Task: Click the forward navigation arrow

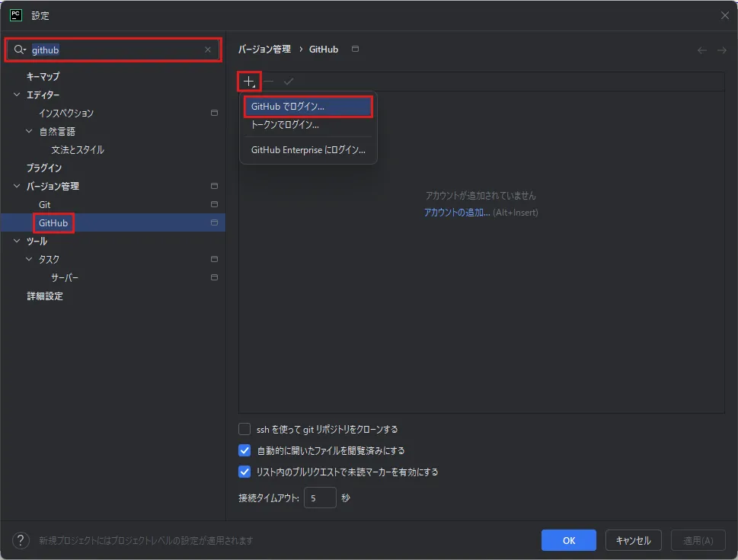Action: tap(721, 50)
